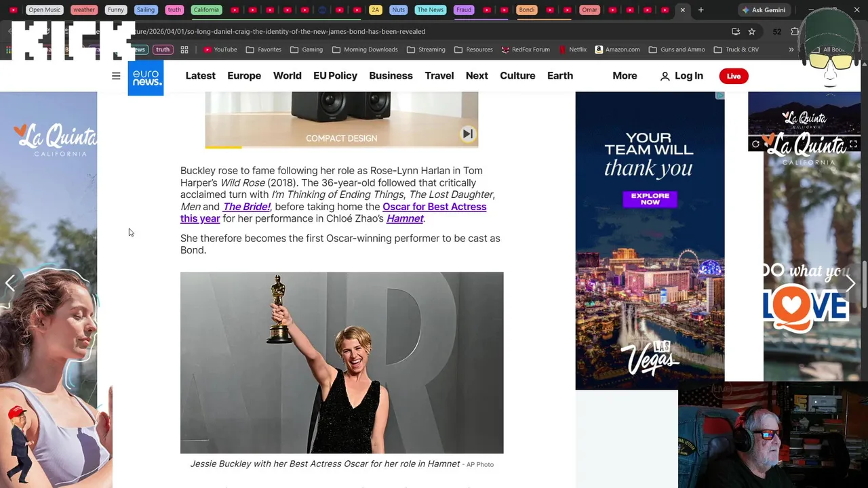
Task: Open the California tab group
Action: (x=206, y=9)
